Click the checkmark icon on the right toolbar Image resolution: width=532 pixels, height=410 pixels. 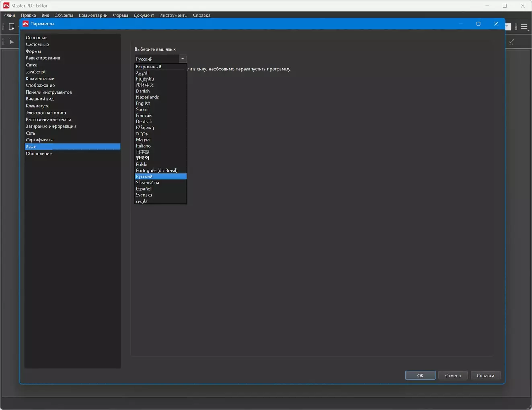(x=511, y=42)
